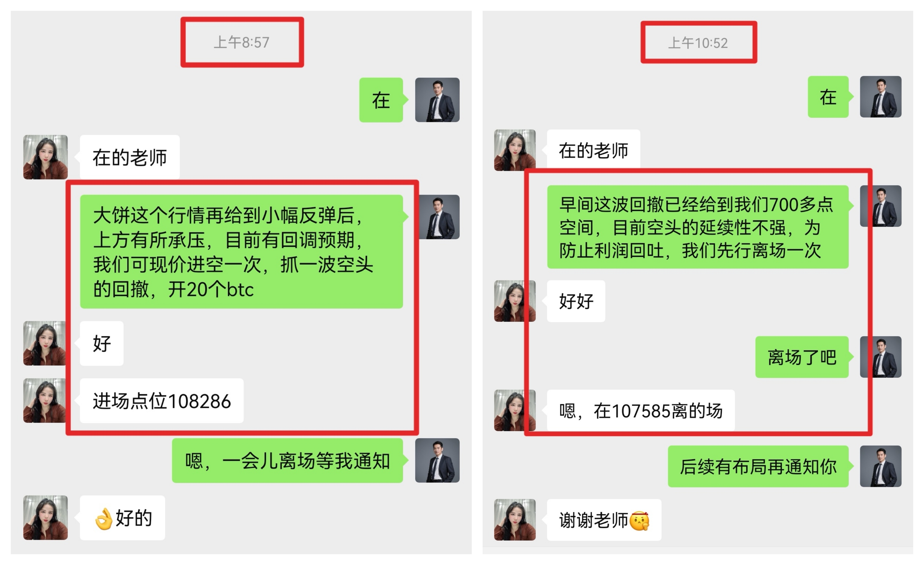Click the 上午8:57 timestamp
Image resolution: width=924 pixels, height=565 pixels.
[242, 42]
